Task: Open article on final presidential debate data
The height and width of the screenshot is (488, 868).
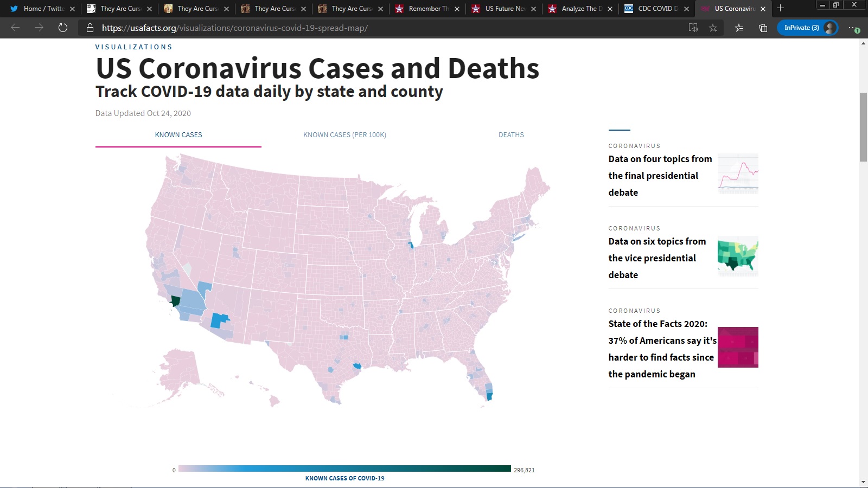Action: click(x=660, y=176)
